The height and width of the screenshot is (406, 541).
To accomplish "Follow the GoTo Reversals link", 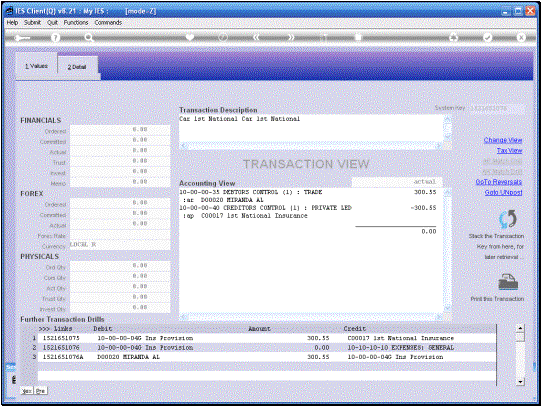I will click(499, 182).
